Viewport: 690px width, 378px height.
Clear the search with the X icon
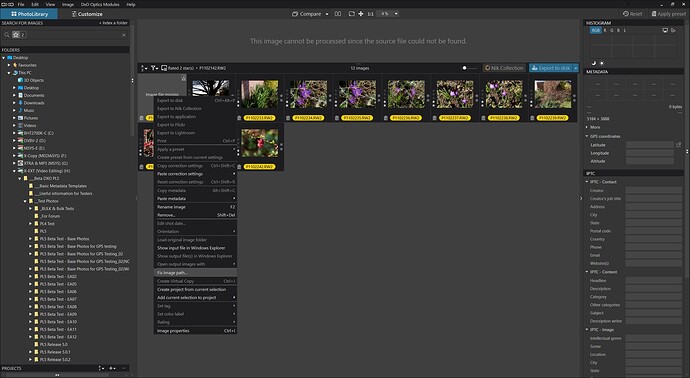124,35
